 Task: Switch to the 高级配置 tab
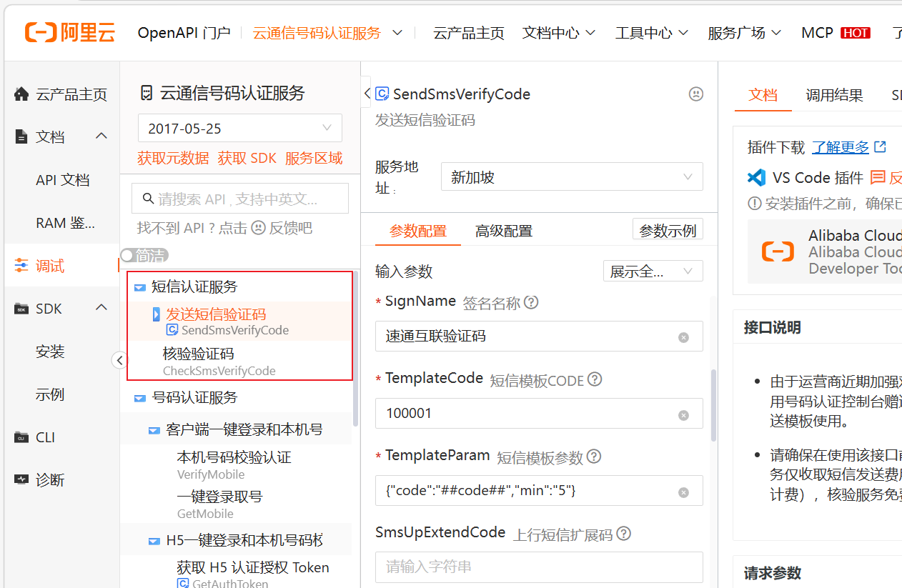pos(504,231)
